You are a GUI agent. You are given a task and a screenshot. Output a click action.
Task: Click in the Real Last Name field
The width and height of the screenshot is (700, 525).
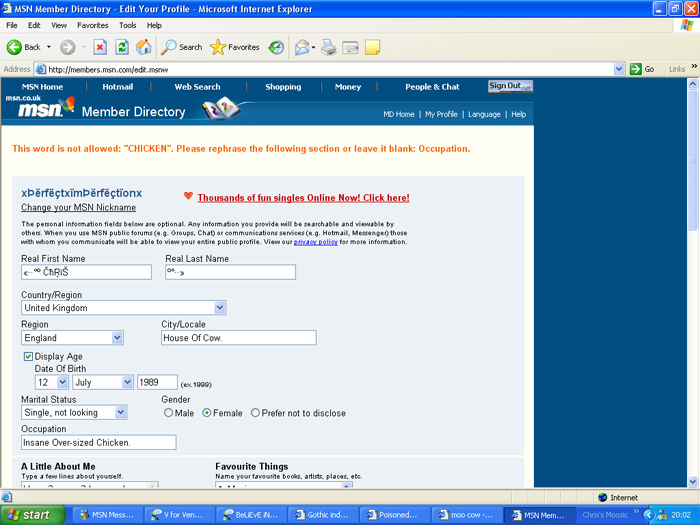click(230, 272)
